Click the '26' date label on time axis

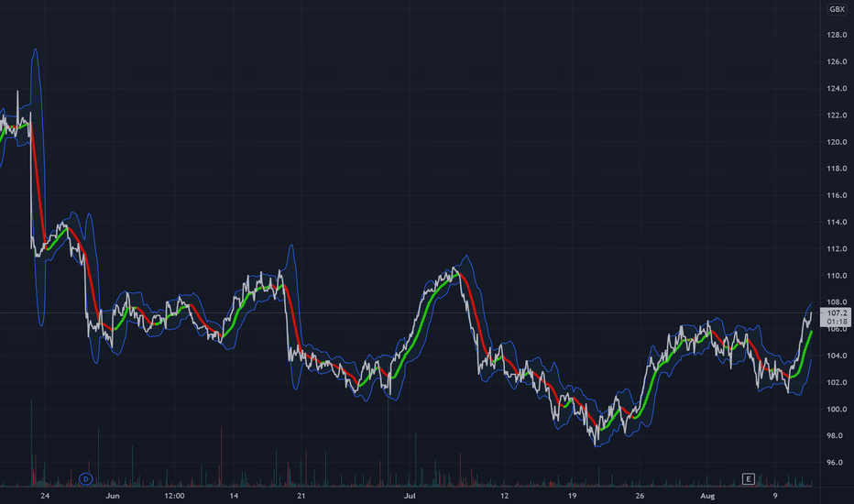pos(640,496)
